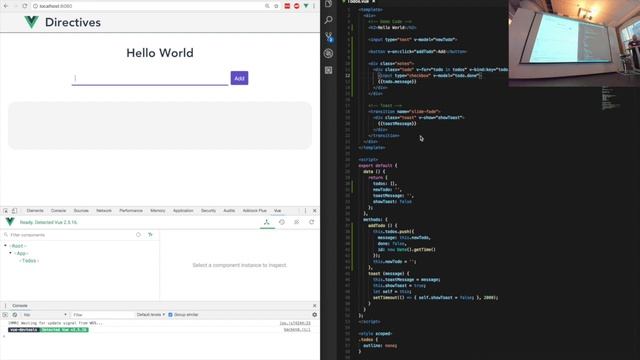Open the console context top dropdown

pyautogui.click(x=45, y=315)
